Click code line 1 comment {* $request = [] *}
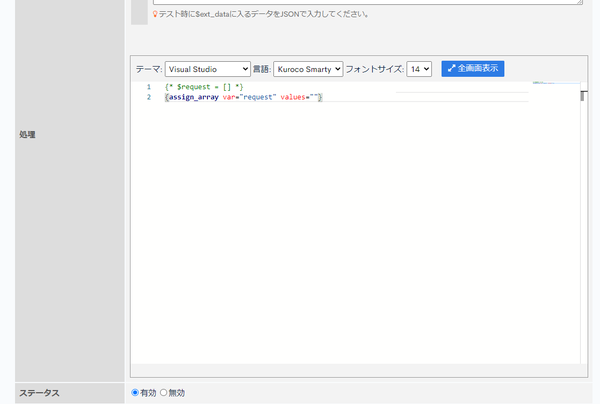Screen dimensions: 600x404 pyautogui.click(x=204, y=87)
